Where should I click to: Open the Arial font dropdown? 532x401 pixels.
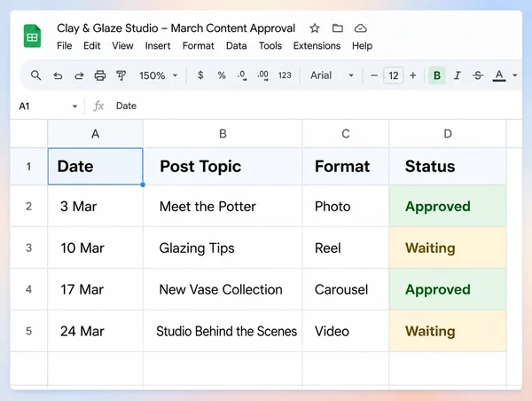tap(332, 75)
